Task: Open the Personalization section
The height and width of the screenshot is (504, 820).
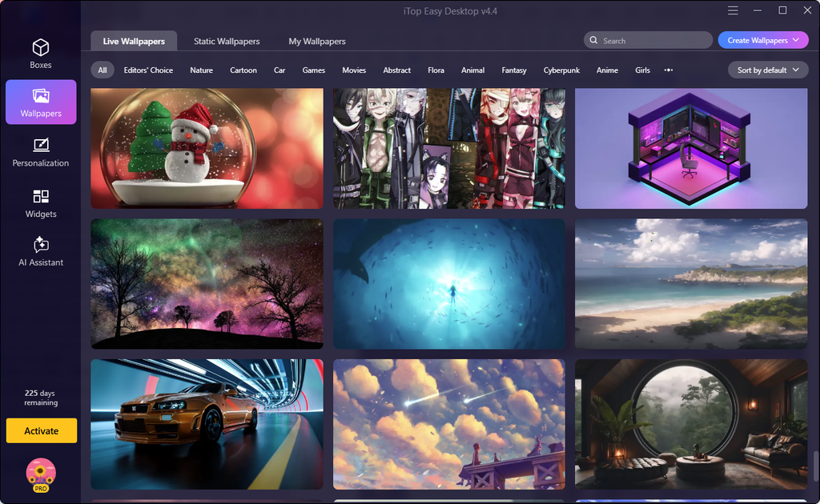Action: 41,152
